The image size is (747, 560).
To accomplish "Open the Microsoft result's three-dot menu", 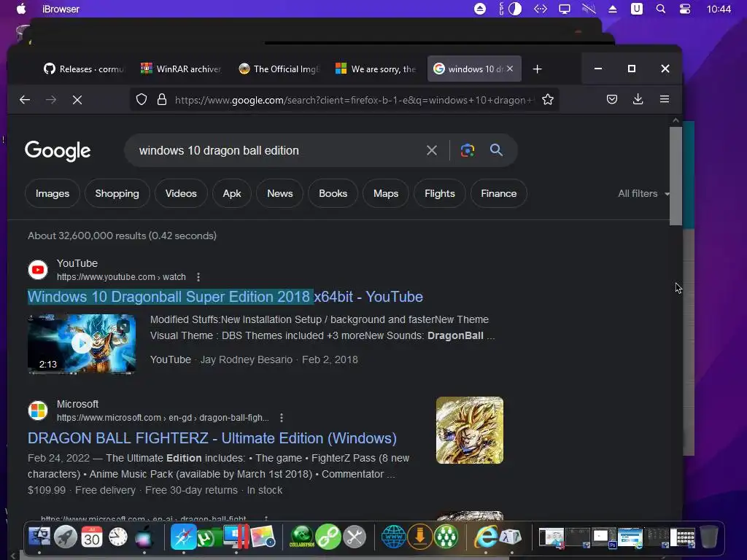I will (282, 418).
